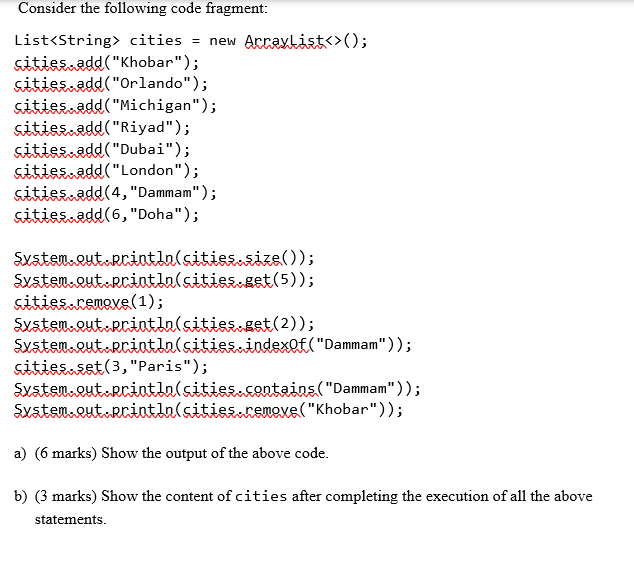Click the cities.add("Riyad") line
This screenshot has height=571, width=634.
point(102,128)
